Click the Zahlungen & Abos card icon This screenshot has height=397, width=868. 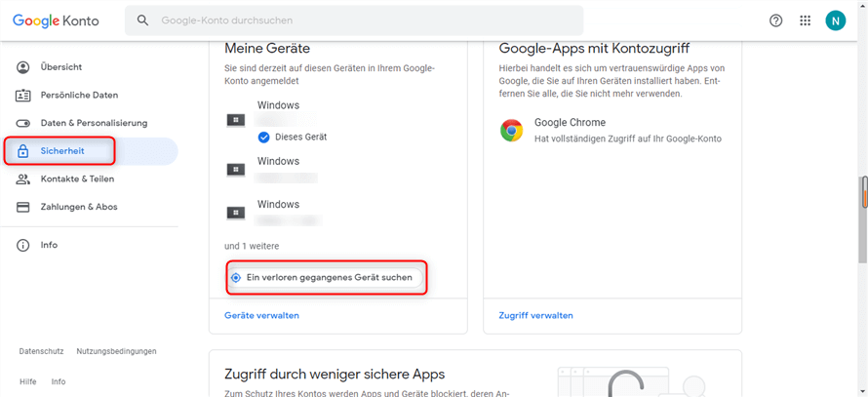tap(22, 207)
